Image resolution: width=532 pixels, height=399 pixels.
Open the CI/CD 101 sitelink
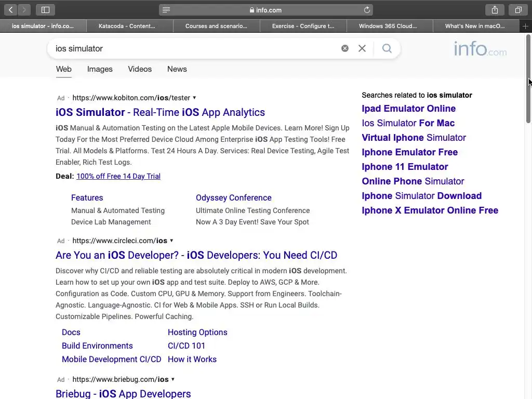click(187, 345)
